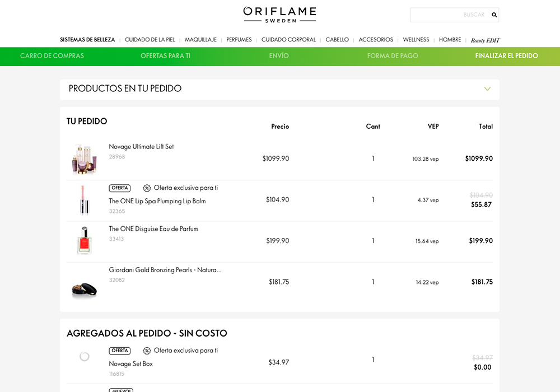Click the discounted total $55.87

coord(481,205)
